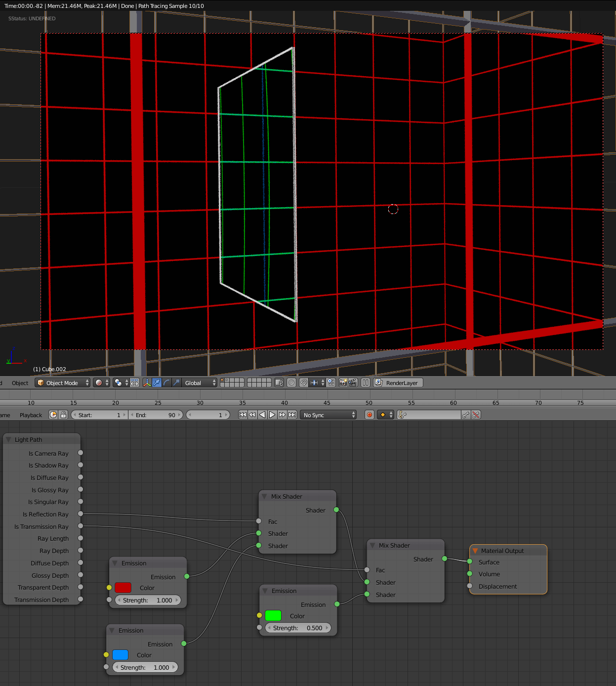Open the Global transform orientation selector
616x686 pixels.
pyautogui.click(x=198, y=383)
